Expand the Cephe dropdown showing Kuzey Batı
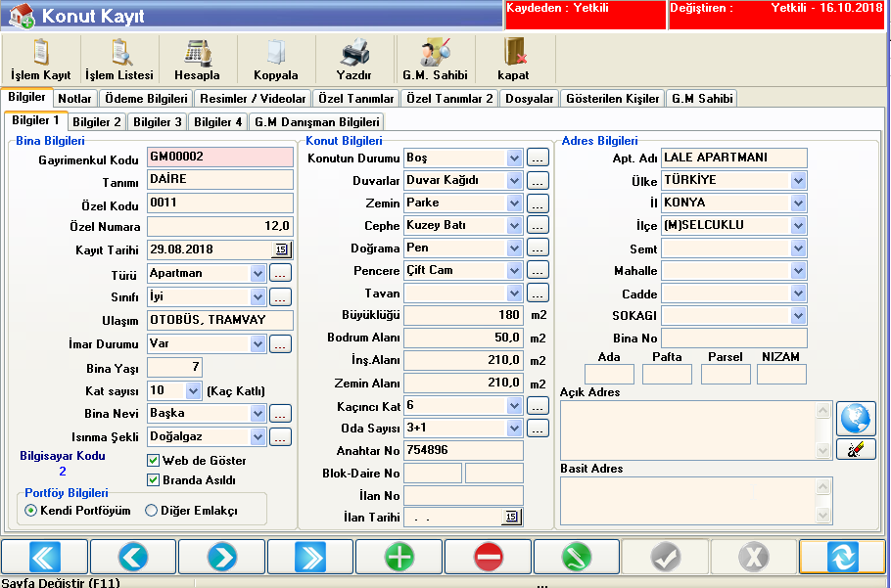Viewport: 891px width, 588px height. (x=514, y=225)
